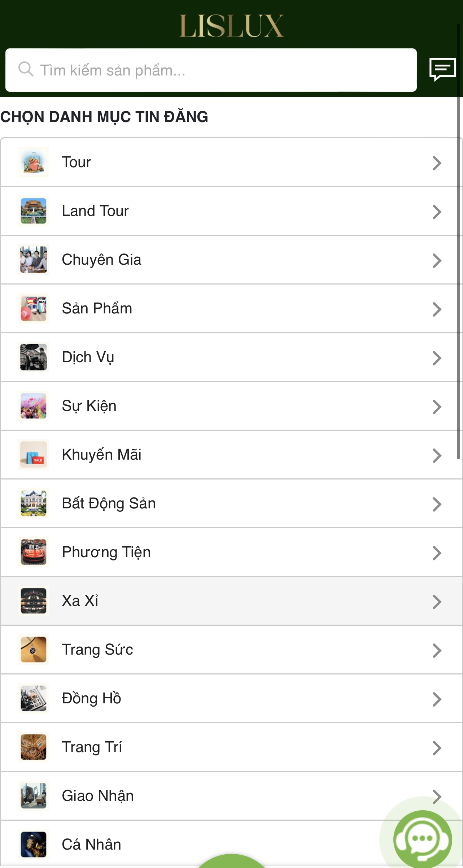Tap the Tour suitcase category icon

pyautogui.click(x=34, y=162)
